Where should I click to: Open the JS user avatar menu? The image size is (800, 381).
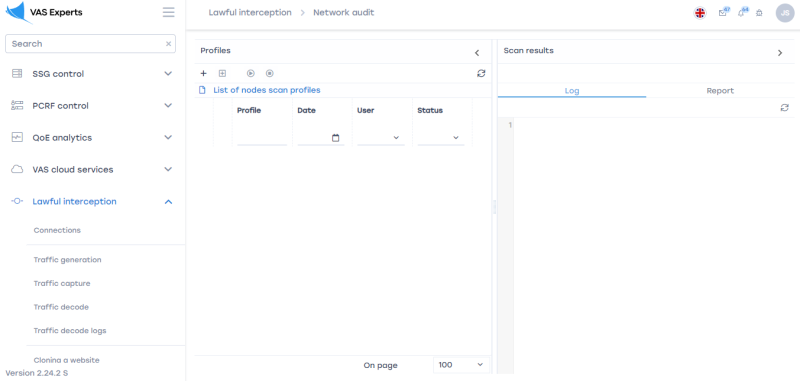click(x=785, y=13)
